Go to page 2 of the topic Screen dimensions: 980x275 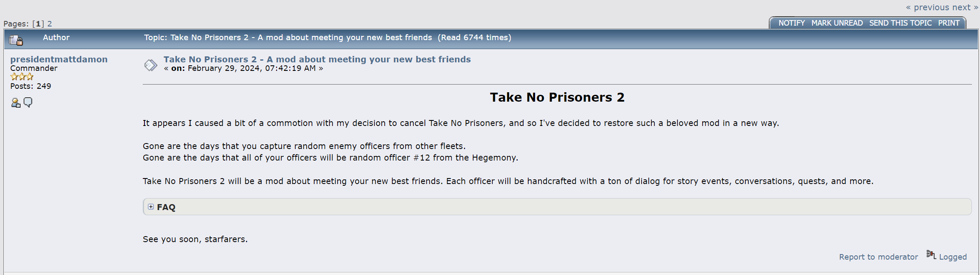50,24
